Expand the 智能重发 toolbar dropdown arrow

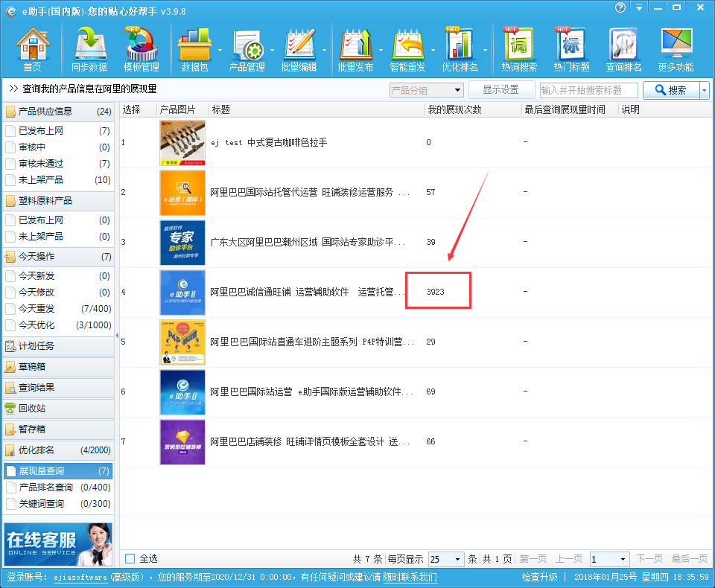pyautogui.click(x=433, y=50)
